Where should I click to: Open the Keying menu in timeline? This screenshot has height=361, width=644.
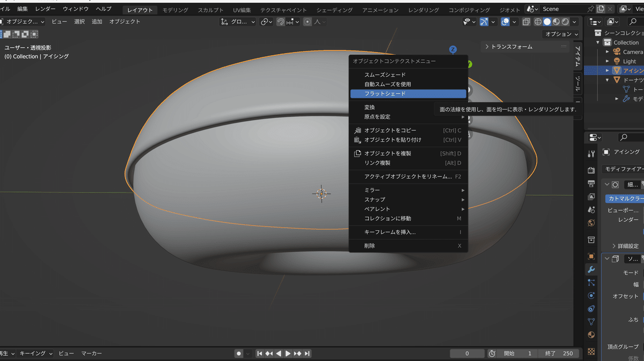[35, 353]
